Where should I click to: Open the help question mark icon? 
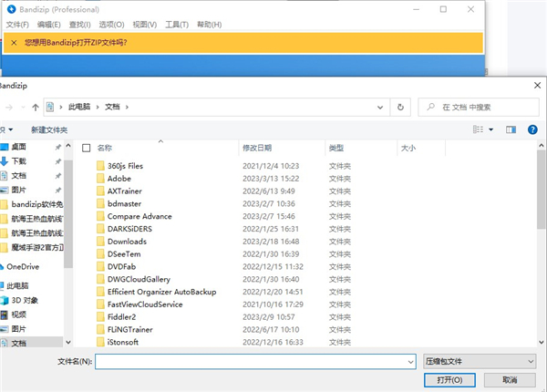[x=532, y=129]
